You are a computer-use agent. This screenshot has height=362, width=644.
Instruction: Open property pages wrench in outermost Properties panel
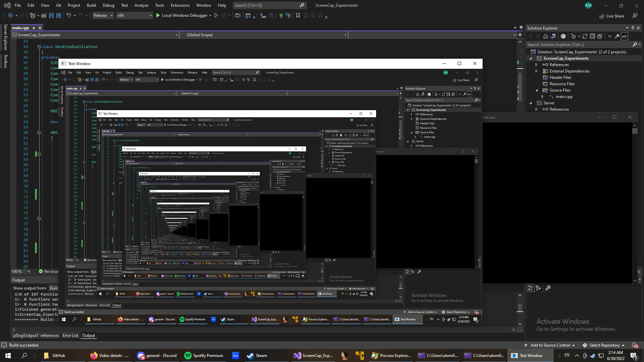point(548,288)
